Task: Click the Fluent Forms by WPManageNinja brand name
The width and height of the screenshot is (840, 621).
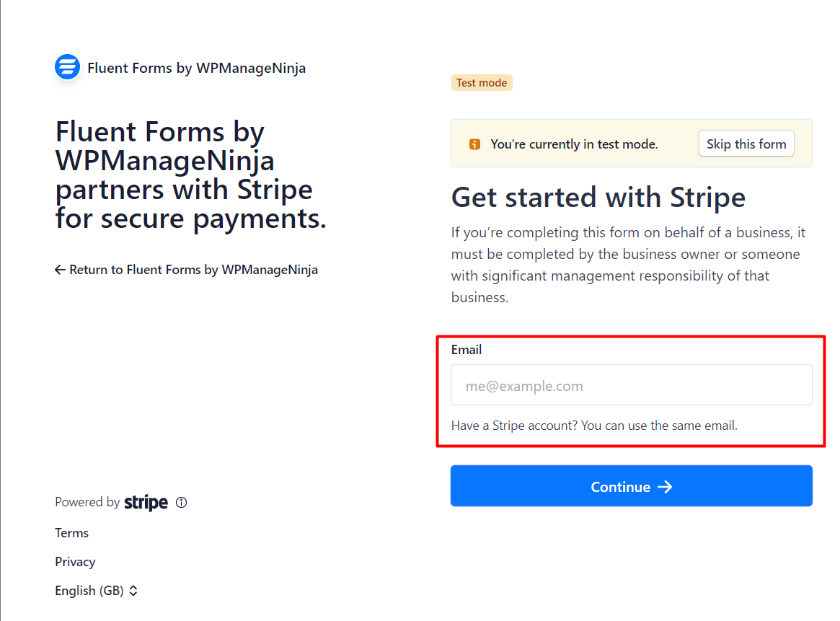Action: 196,69
